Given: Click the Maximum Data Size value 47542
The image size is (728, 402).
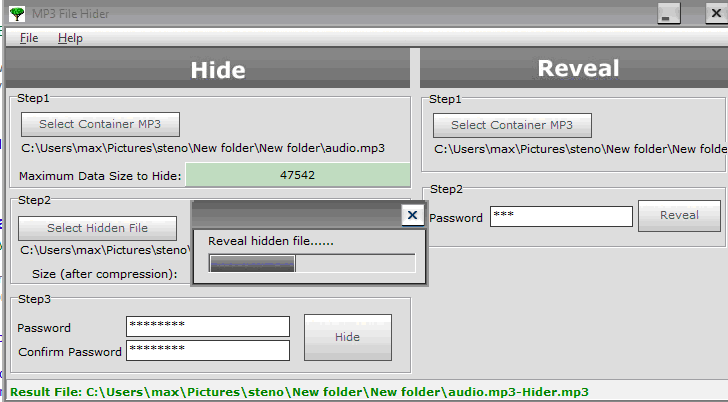Looking at the screenshot, I should tap(298, 175).
